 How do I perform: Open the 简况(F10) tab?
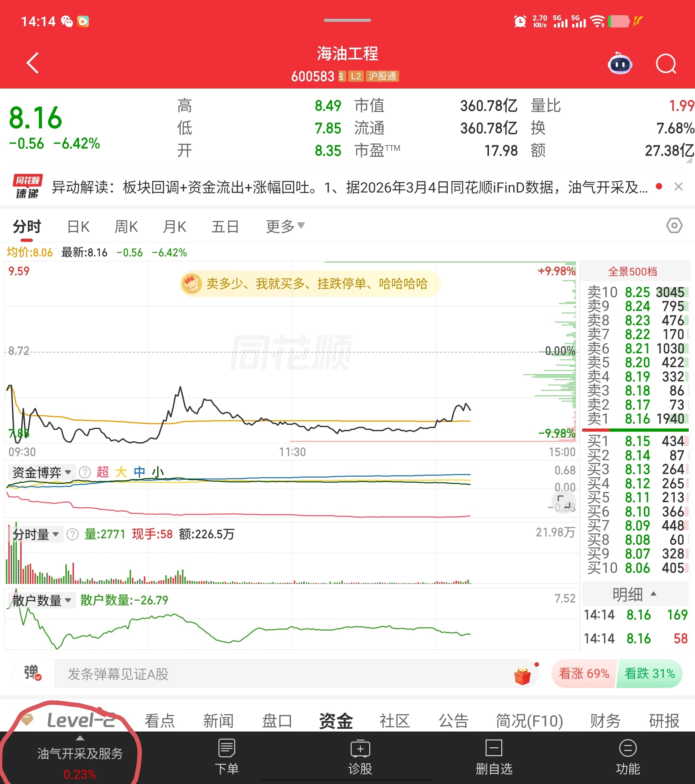529,721
